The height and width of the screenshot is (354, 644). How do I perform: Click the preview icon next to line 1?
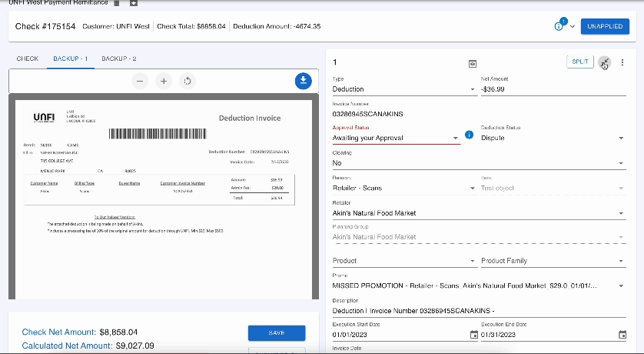(x=473, y=64)
